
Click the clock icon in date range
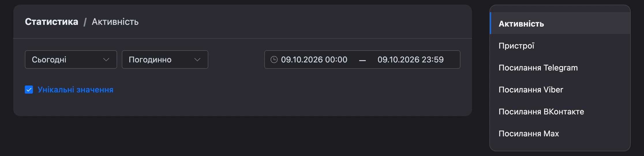[274, 60]
